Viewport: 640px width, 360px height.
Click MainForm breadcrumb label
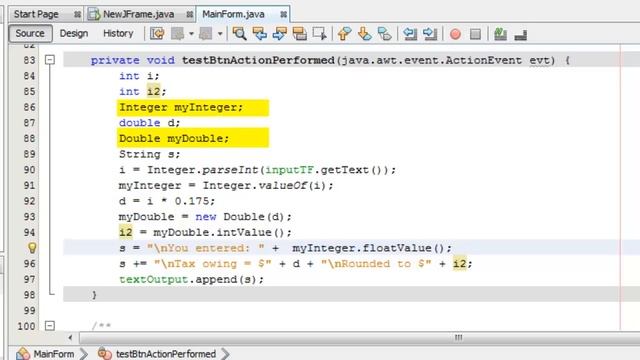click(x=54, y=354)
